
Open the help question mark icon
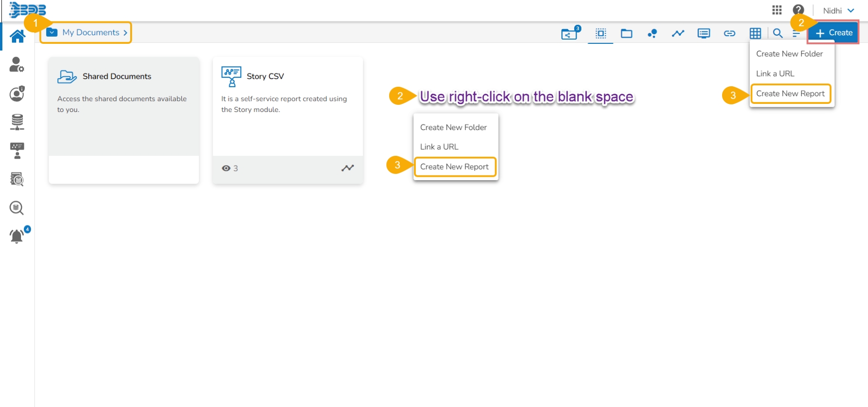coord(798,10)
